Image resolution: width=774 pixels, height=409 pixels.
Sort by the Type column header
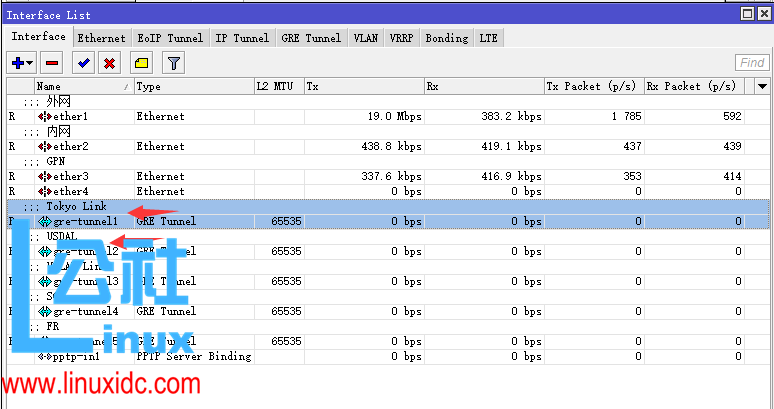(x=194, y=86)
